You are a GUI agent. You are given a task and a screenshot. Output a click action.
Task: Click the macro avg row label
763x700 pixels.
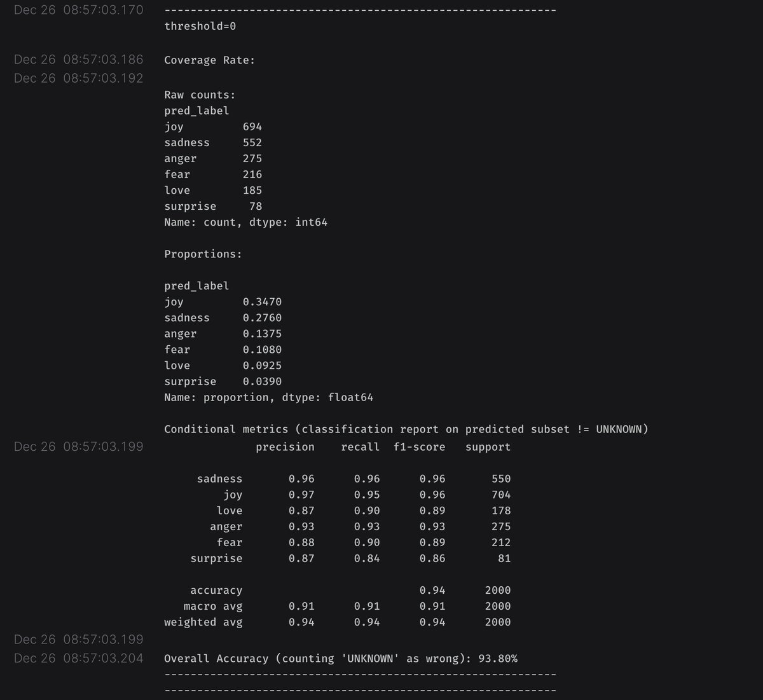coord(212,606)
